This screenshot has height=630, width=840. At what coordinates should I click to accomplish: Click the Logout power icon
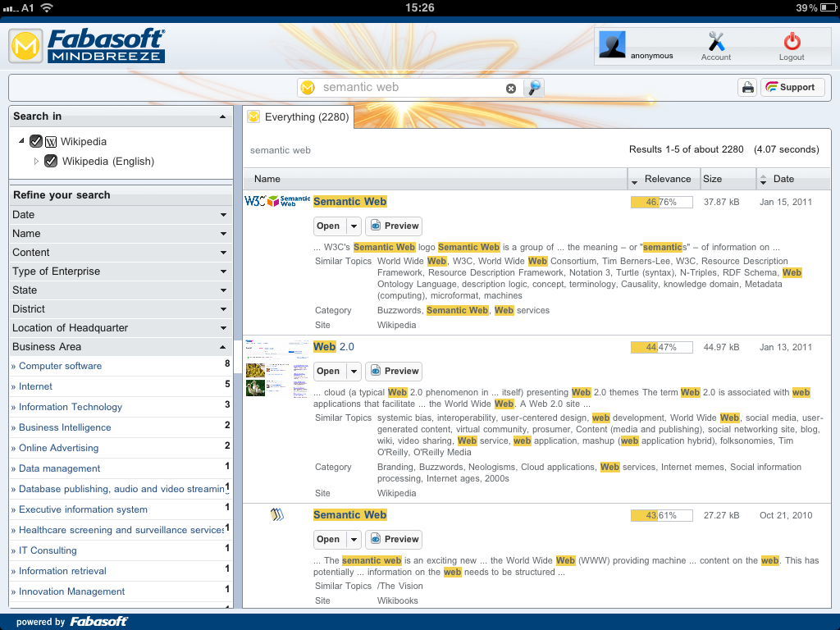click(x=792, y=41)
